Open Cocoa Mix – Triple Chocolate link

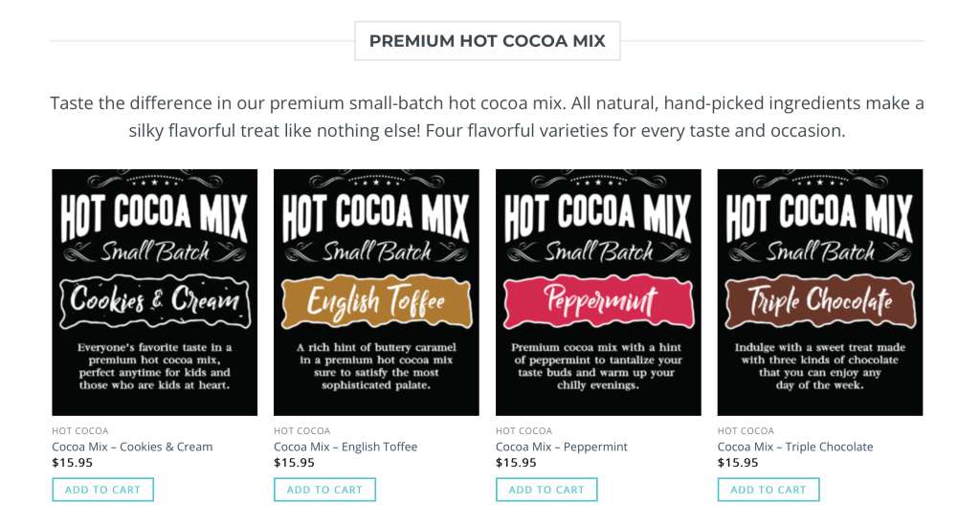pyautogui.click(x=795, y=447)
